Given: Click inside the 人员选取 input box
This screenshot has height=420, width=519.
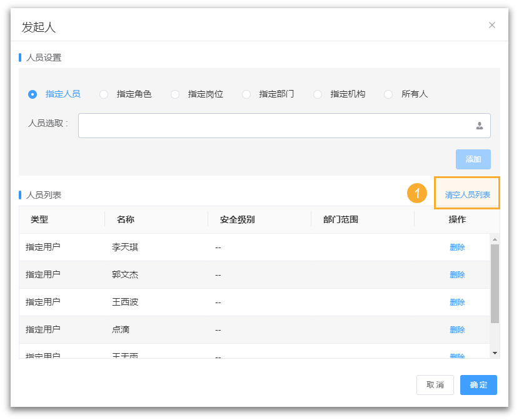Looking at the screenshot, I should (x=250, y=126).
